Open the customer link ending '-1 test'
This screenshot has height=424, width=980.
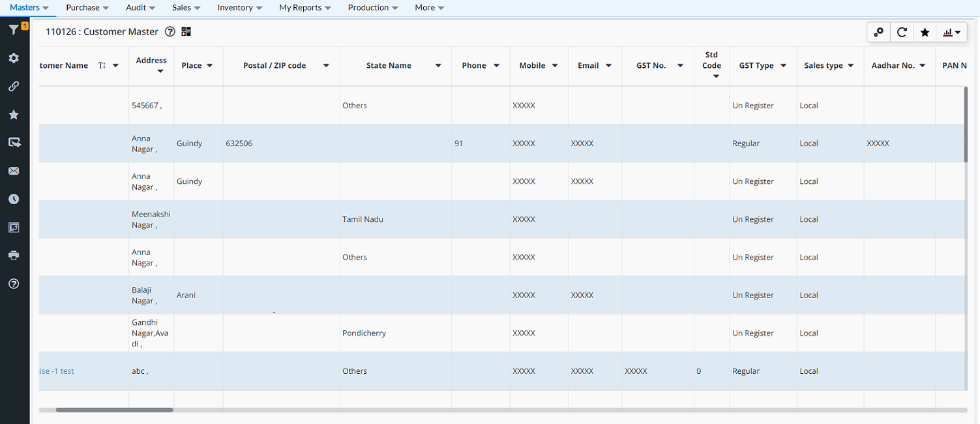point(57,371)
